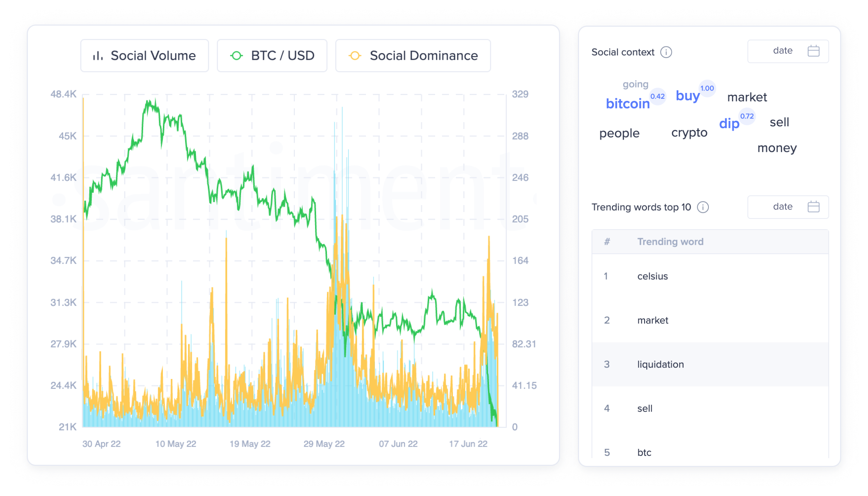
Task: Click the green circle marker in BTC / USD legend
Action: point(237,55)
